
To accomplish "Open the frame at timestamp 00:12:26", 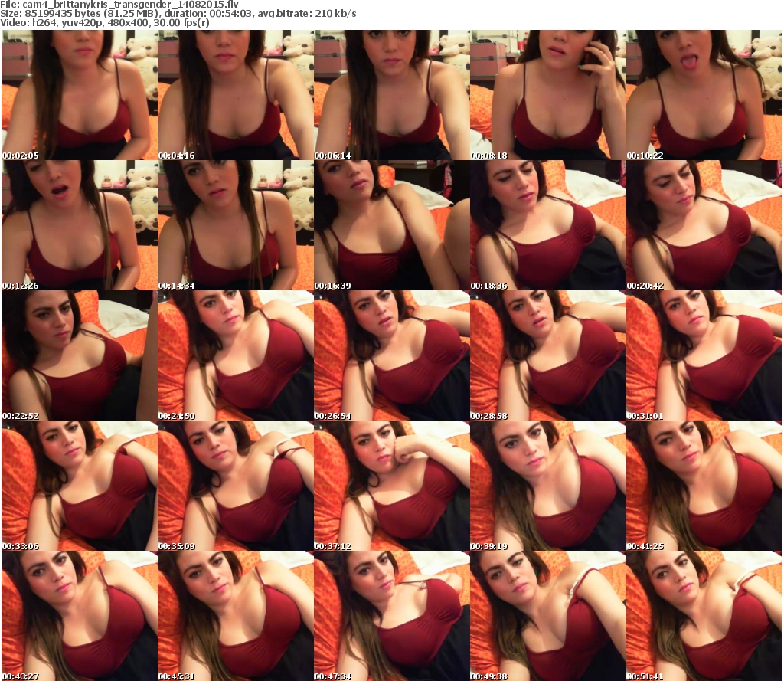I will [x=80, y=225].
